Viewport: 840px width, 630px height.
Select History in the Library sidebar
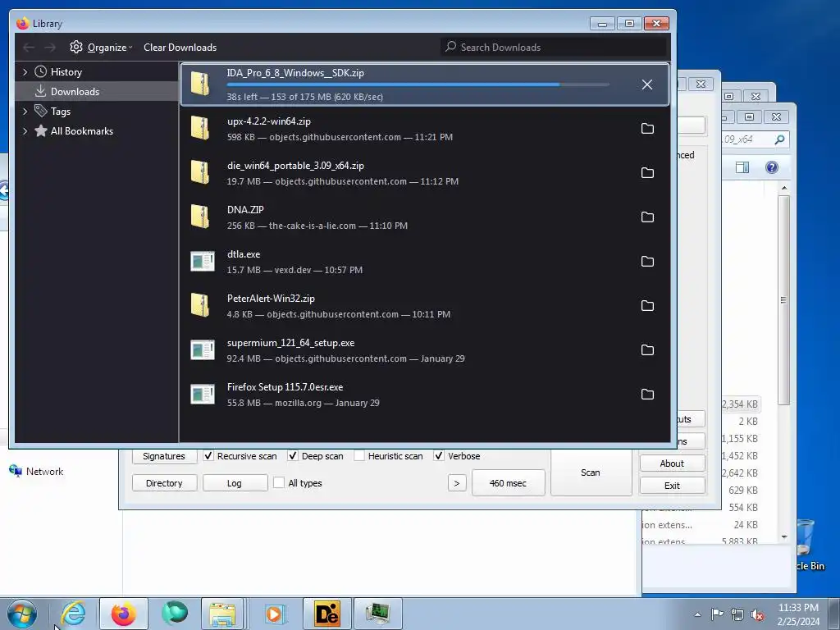coord(66,72)
